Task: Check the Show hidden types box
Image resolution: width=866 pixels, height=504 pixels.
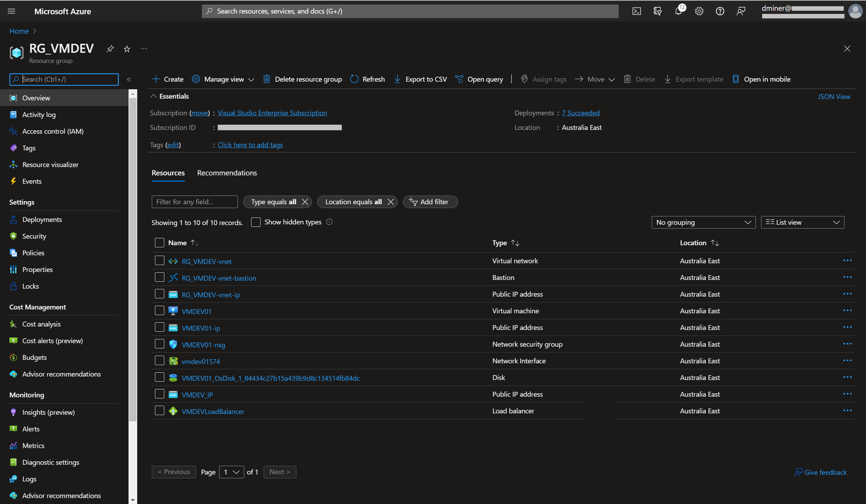Action: click(256, 222)
